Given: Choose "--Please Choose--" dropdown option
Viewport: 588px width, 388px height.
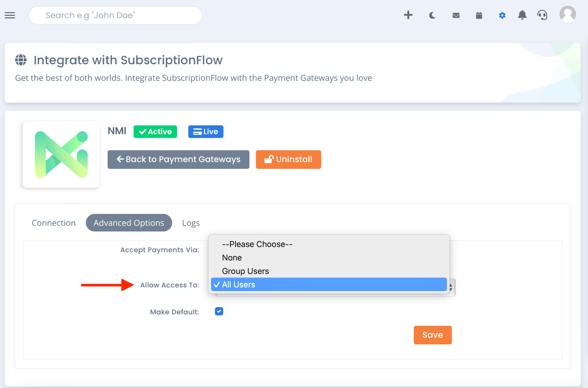Looking at the screenshot, I should click(329, 244).
